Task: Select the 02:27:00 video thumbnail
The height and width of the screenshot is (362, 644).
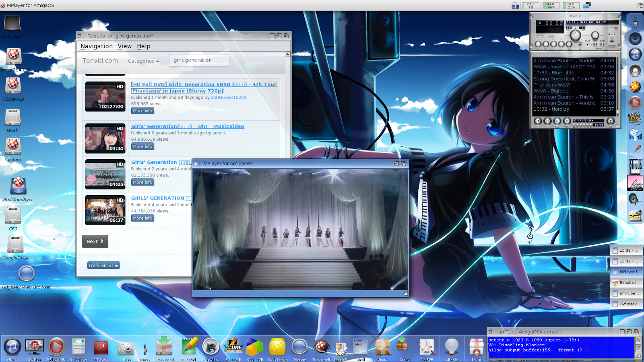Action: [x=105, y=97]
